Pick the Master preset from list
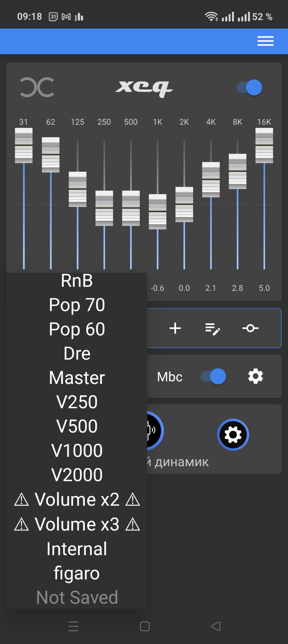 point(77,378)
